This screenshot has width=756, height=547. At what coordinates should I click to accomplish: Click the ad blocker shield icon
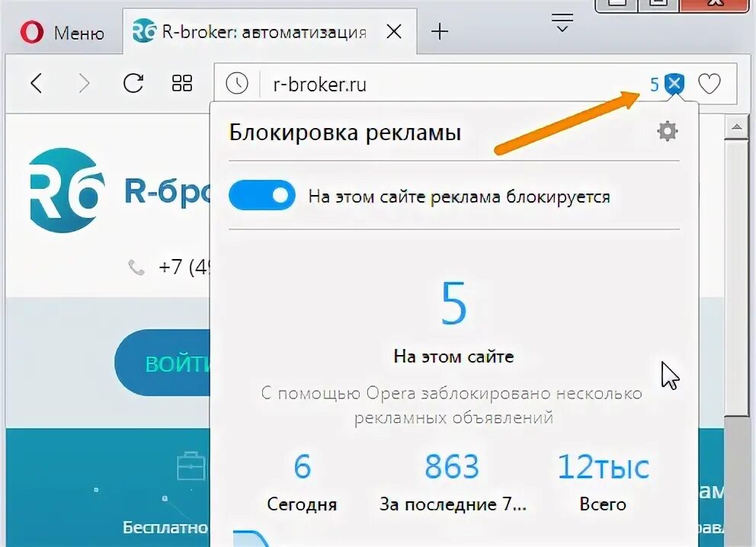[x=674, y=84]
